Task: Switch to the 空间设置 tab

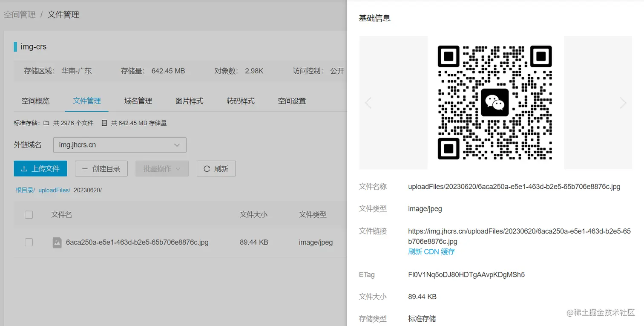Action: coord(292,101)
